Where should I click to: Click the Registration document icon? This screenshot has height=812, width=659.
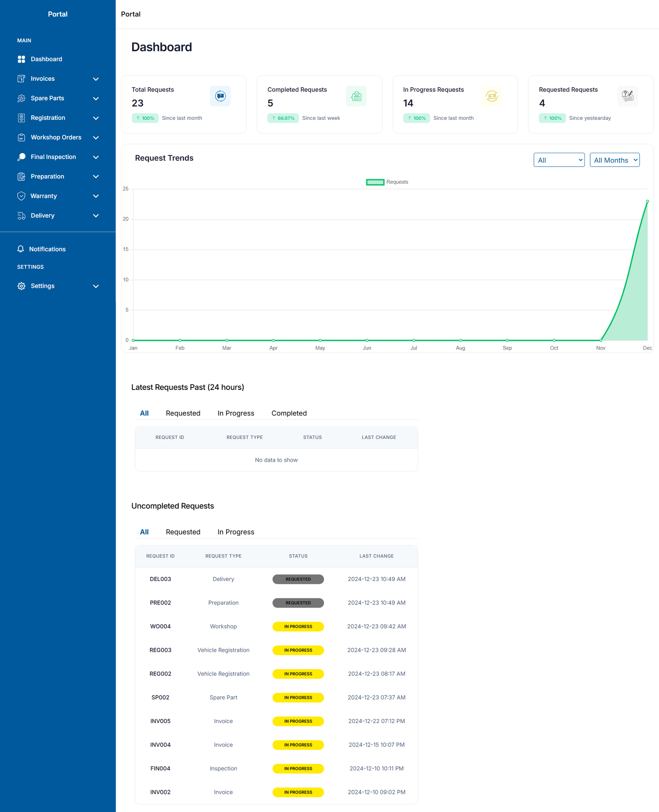tap(21, 118)
